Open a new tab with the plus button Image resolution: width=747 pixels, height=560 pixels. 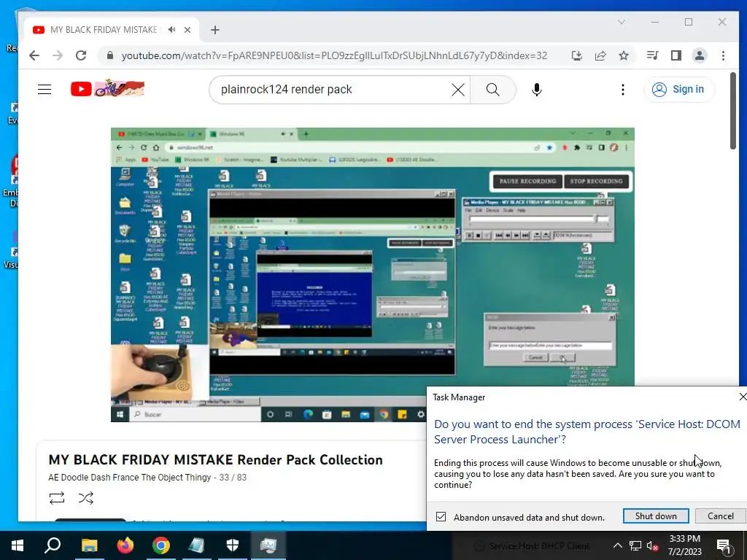point(215,30)
